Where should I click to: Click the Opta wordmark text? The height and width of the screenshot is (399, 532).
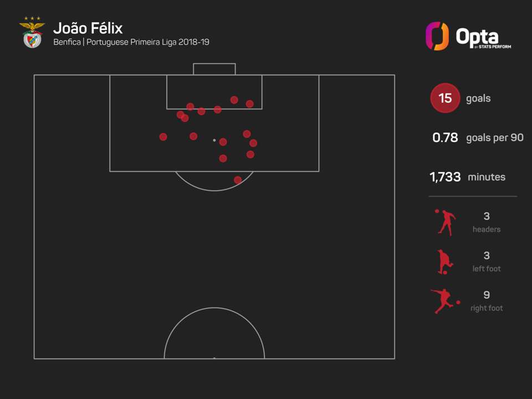coord(477,37)
